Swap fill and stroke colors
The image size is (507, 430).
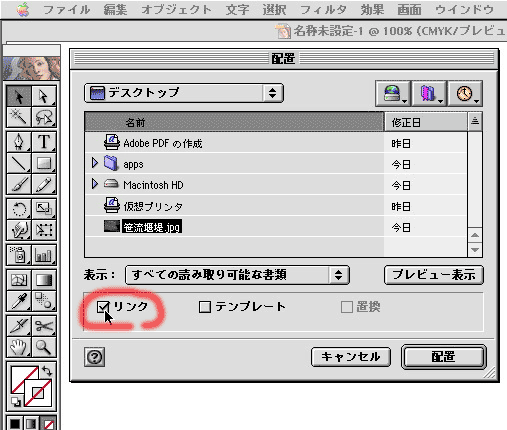tap(47, 371)
